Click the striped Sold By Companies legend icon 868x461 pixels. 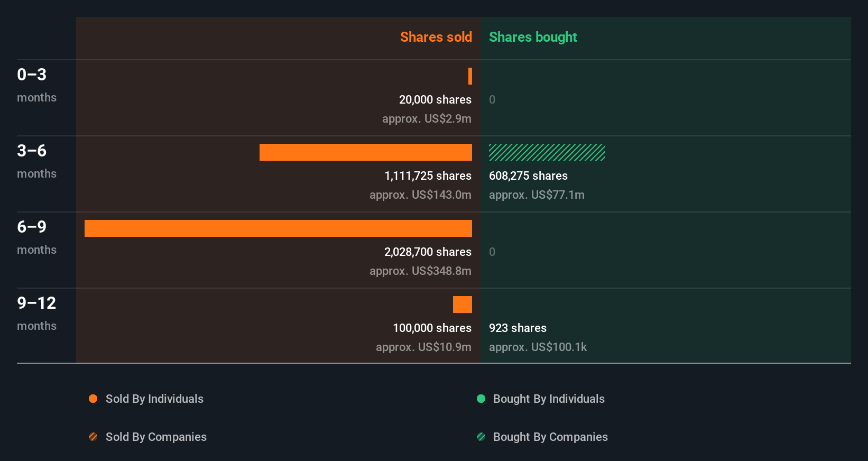pos(93,437)
